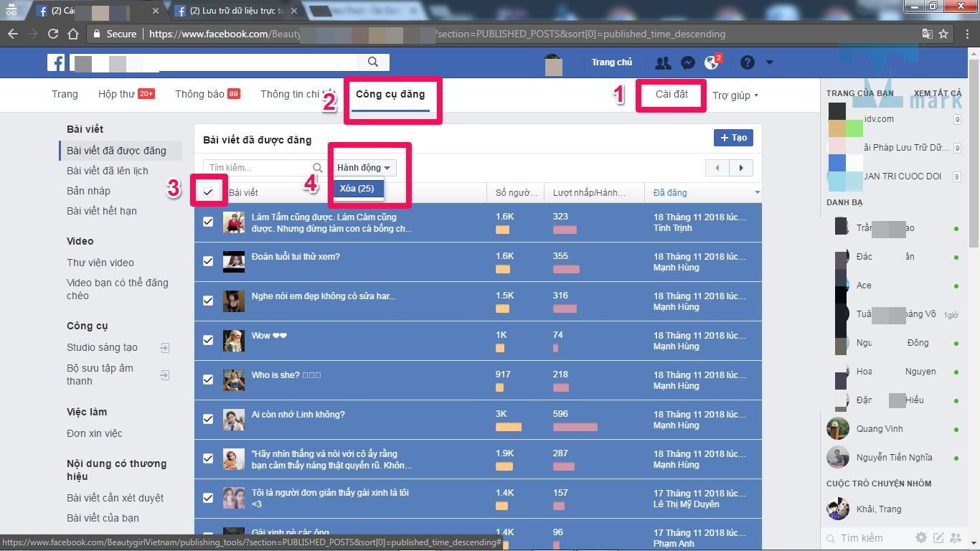This screenshot has height=551, width=980.
Task: Click the create new group icon in chat
Action: (956, 537)
